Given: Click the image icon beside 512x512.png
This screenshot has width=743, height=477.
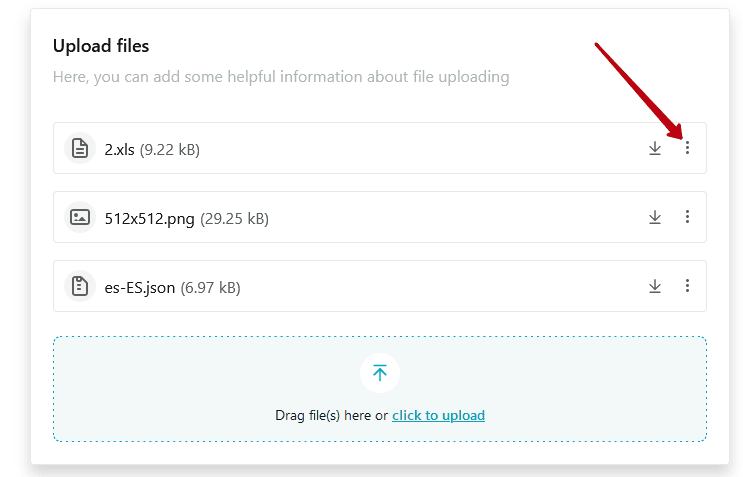Looking at the screenshot, I should 80,217.
